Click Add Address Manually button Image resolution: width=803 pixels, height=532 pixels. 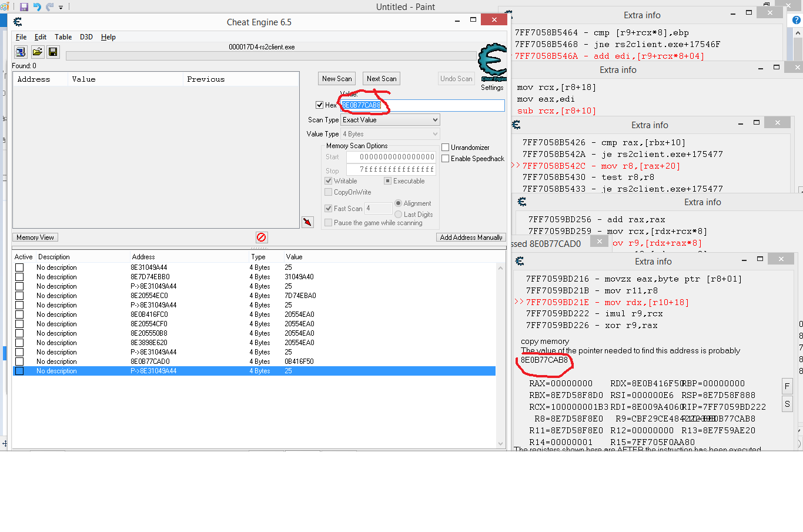[x=471, y=237]
